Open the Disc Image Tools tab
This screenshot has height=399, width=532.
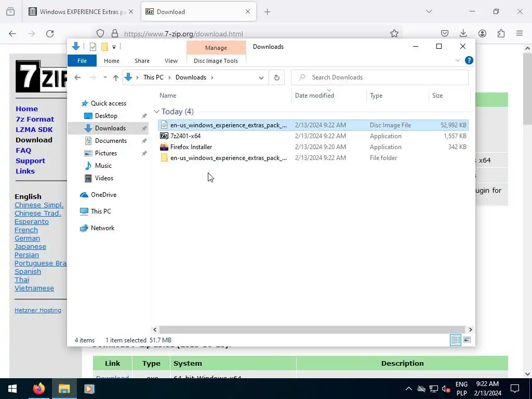point(216,61)
